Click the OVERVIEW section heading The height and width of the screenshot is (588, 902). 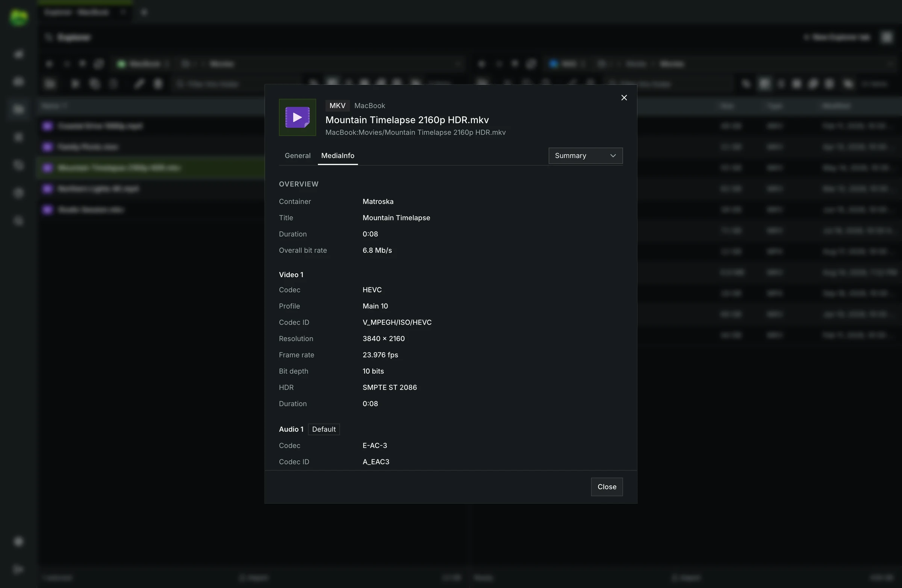(x=299, y=184)
